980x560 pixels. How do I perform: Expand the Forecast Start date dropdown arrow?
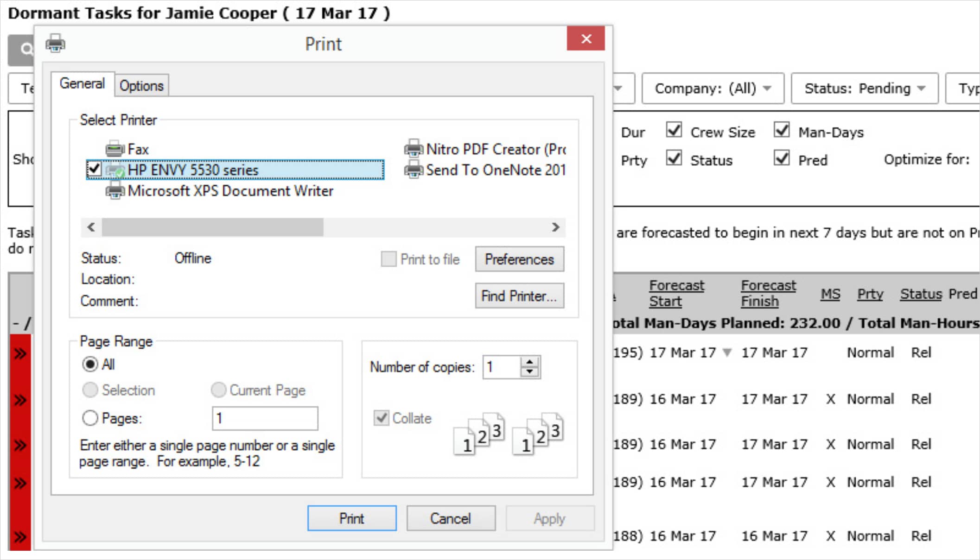point(727,352)
